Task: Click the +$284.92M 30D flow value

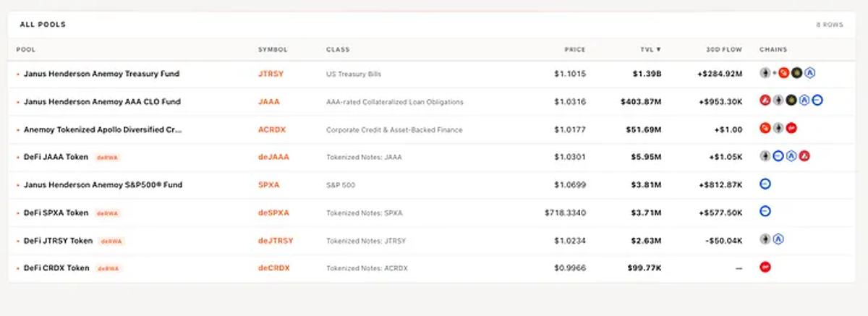Action: point(720,74)
